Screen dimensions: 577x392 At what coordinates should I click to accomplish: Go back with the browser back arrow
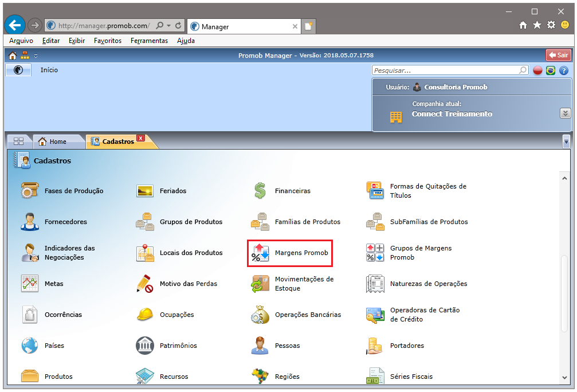pyautogui.click(x=15, y=25)
